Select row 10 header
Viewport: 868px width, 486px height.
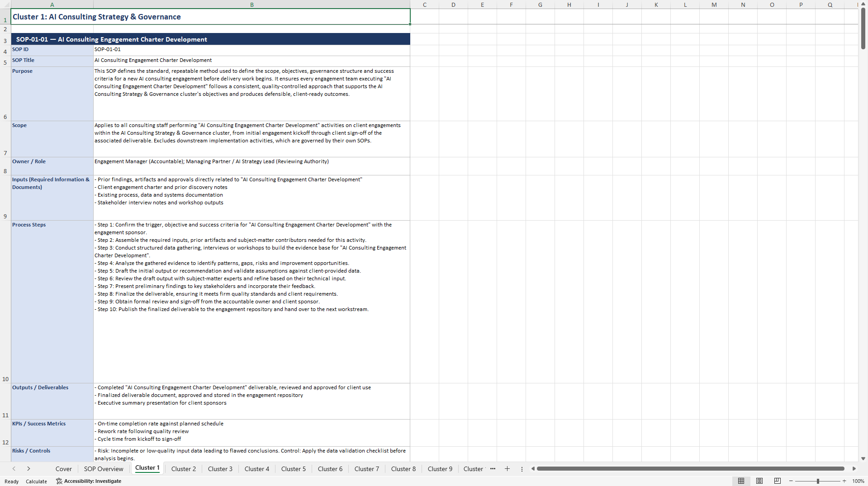coord(5,302)
